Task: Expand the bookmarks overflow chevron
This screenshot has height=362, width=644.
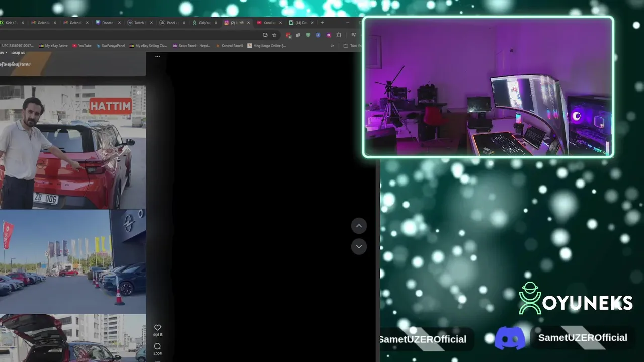Action: [x=332, y=46]
